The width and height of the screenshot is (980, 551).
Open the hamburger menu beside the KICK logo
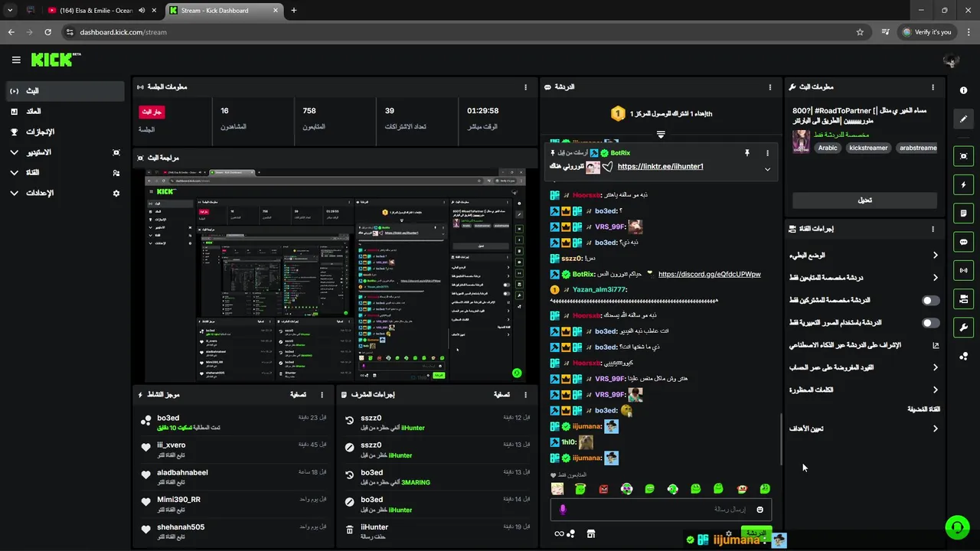click(16, 60)
